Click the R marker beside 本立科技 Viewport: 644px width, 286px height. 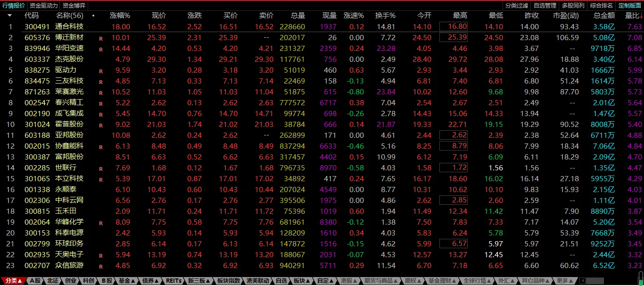pyautogui.click(x=101, y=179)
